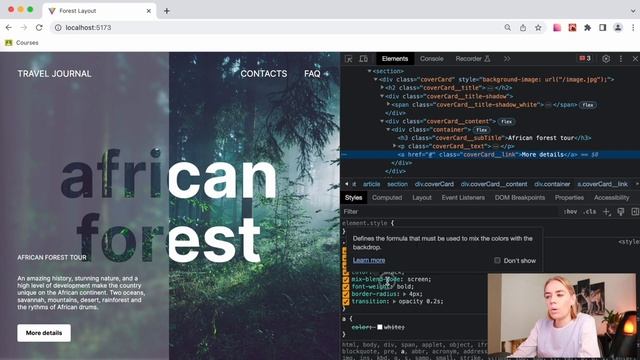Select div.coverCard__content in the breadcrumbs

click(x=494, y=184)
